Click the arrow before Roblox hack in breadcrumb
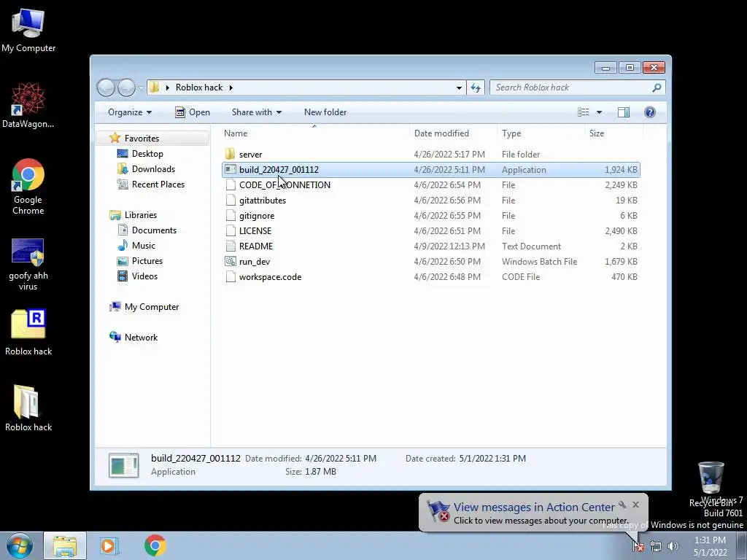747x560 pixels. tap(168, 87)
